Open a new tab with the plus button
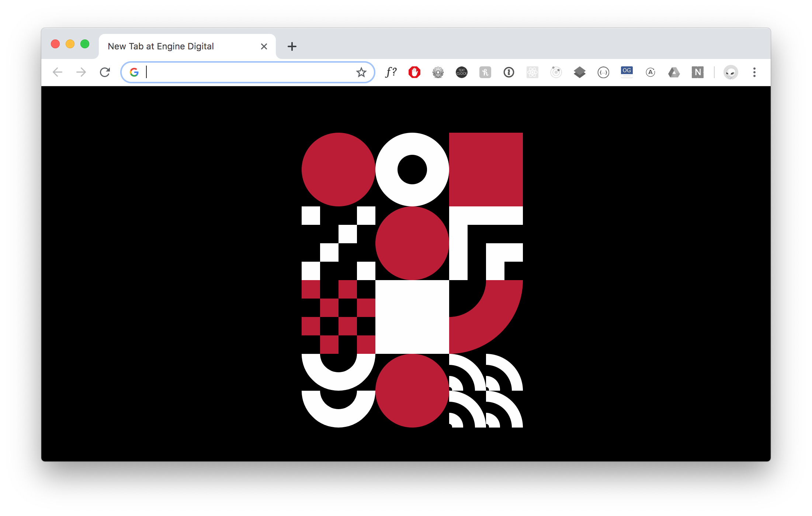 (x=292, y=46)
